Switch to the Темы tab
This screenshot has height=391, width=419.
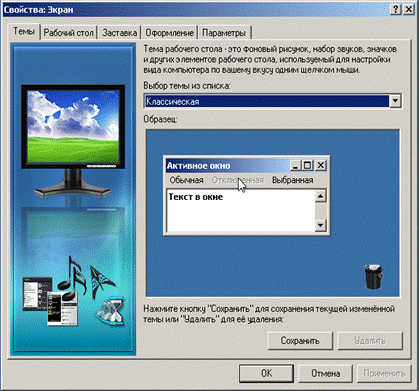coord(24,32)
